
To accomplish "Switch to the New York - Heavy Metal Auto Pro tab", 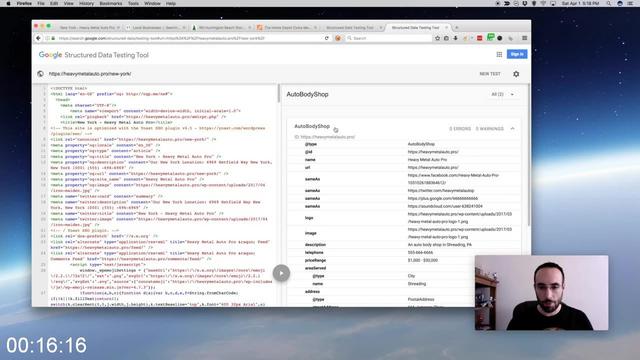I will [x=87, y=27].
